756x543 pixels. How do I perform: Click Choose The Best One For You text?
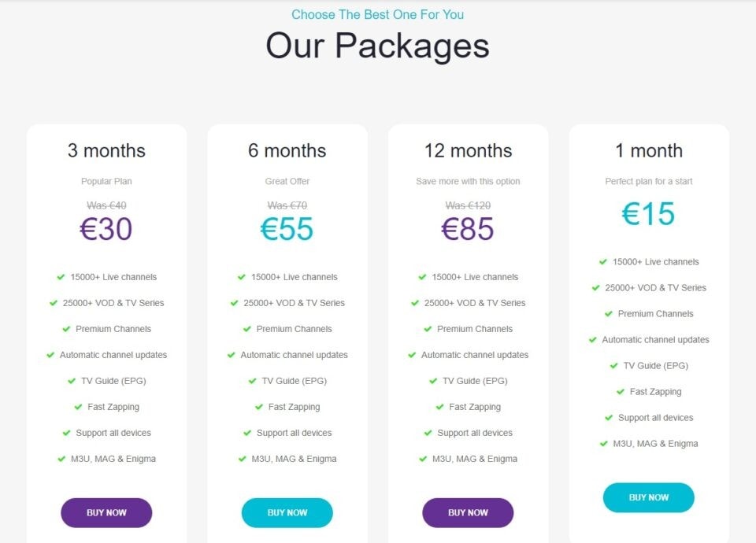tap(377, 14)
